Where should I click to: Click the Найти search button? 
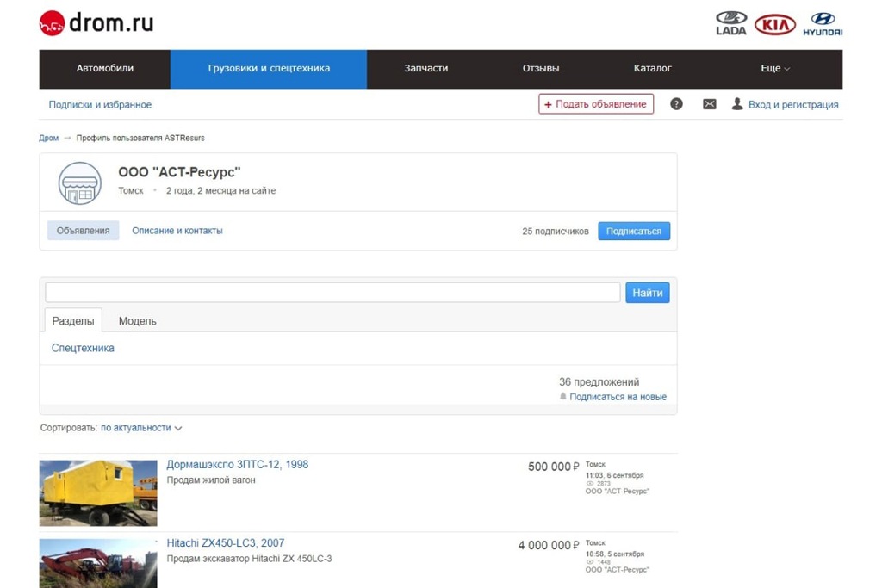click(647, 293)
